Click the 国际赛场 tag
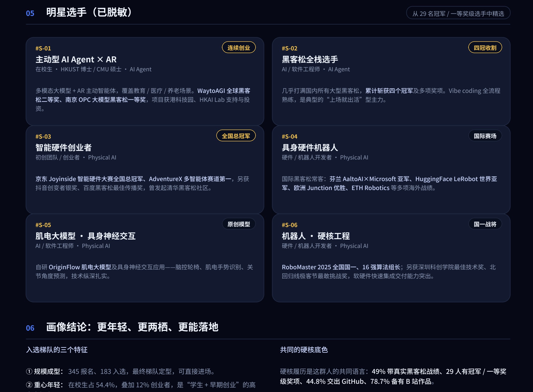 (x=485, y=136)
